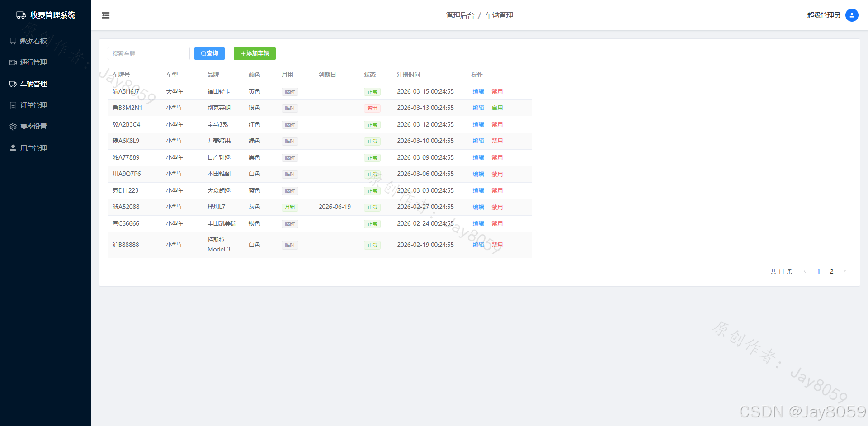Viewport: 868px width, 426px height.
Task: Click 大型车 type cell
Action: 175,92
